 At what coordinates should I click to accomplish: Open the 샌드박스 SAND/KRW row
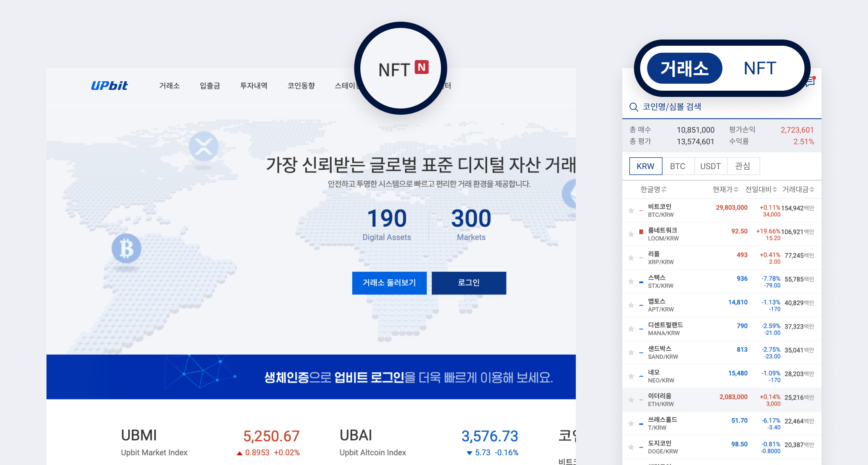(722, 352)
